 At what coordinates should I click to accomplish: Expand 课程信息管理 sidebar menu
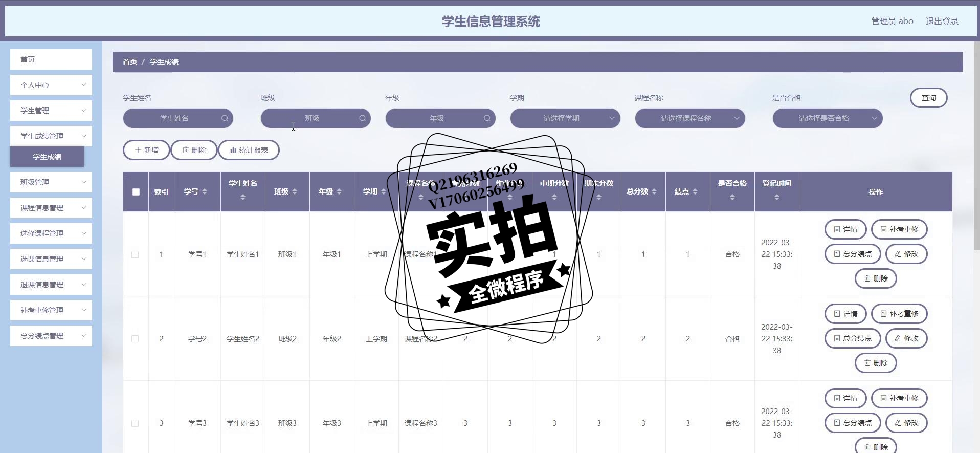[x=51, y=208]
